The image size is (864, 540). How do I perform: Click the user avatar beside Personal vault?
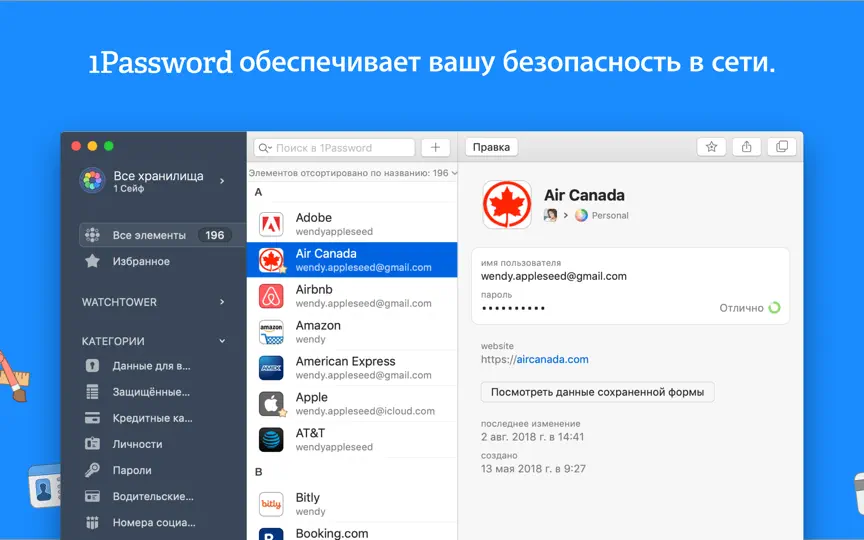pyautogui.click(x=550, y=215)
